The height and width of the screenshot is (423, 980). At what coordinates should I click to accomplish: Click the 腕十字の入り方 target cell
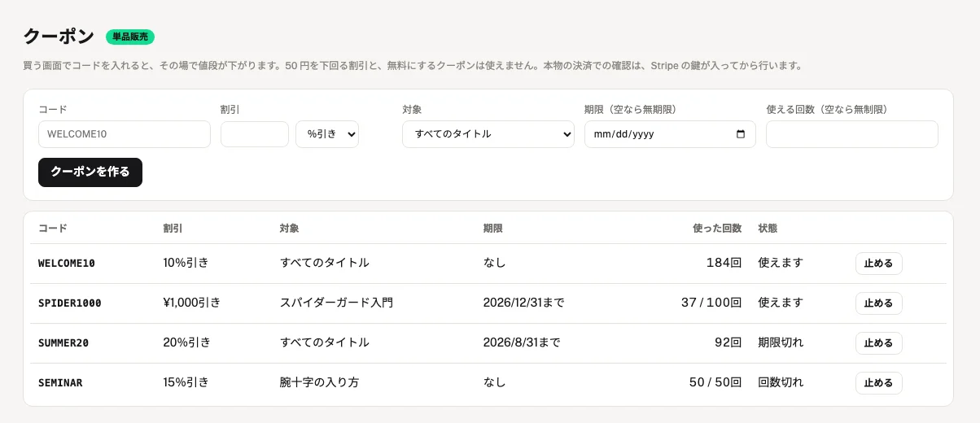tap(319, 382)
